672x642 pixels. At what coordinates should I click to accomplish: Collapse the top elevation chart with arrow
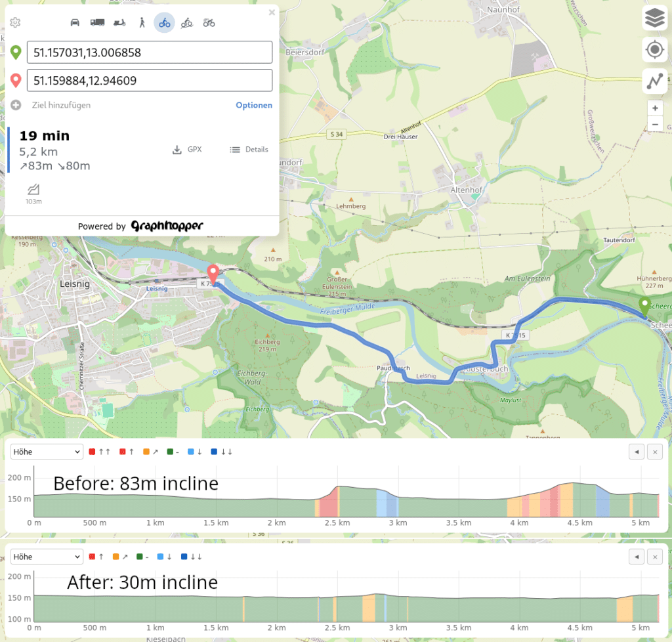pos(635,452)
